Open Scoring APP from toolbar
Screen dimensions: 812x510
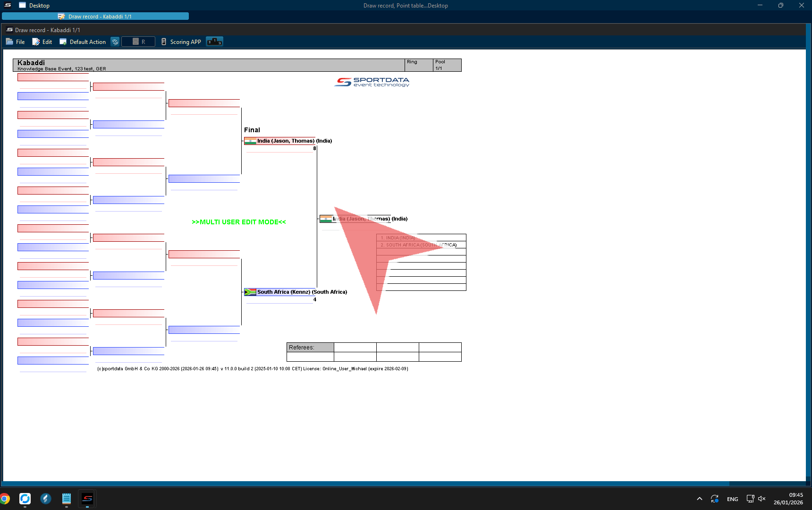181,42
